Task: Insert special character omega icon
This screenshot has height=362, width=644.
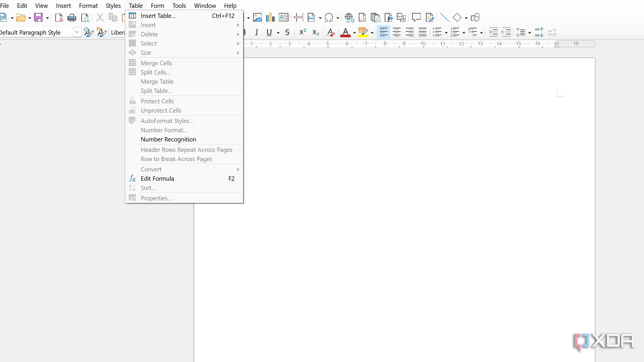Action: point(329,18)
